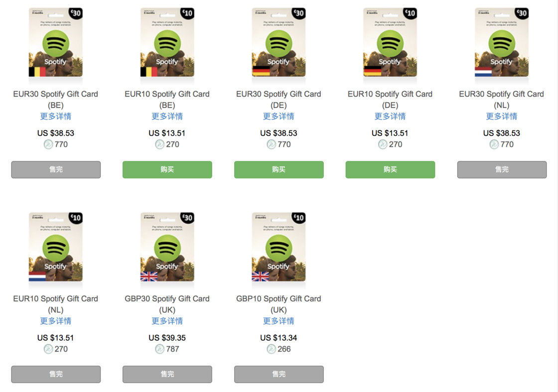Image resolution: width=558 pixels, height=392 pixels.
Task: Click the EUR30 Spotify Gift Card (NL) product image
Action: pos(502,42)
